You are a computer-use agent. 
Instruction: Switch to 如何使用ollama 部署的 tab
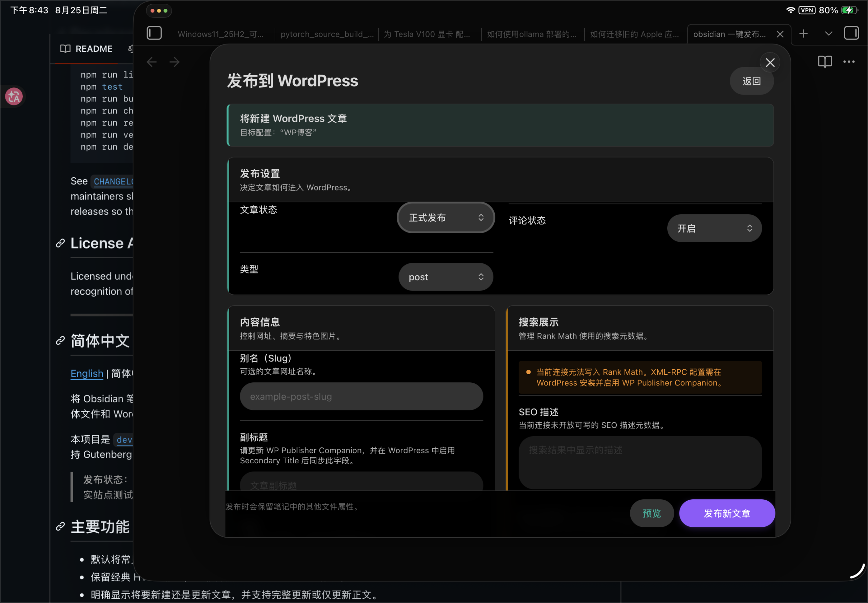tap(531, 34)
